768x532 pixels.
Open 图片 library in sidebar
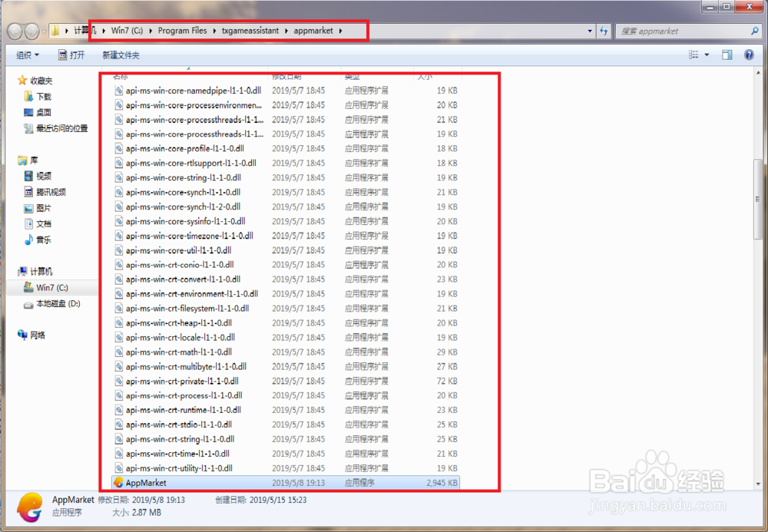point(38,208)
